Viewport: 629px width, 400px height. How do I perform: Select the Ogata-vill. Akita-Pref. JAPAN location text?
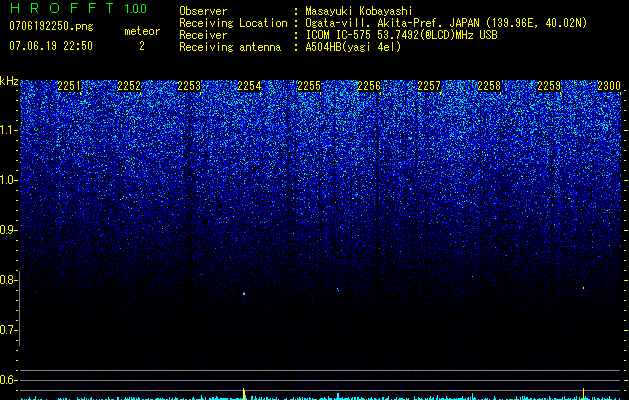tap(446, 23)
